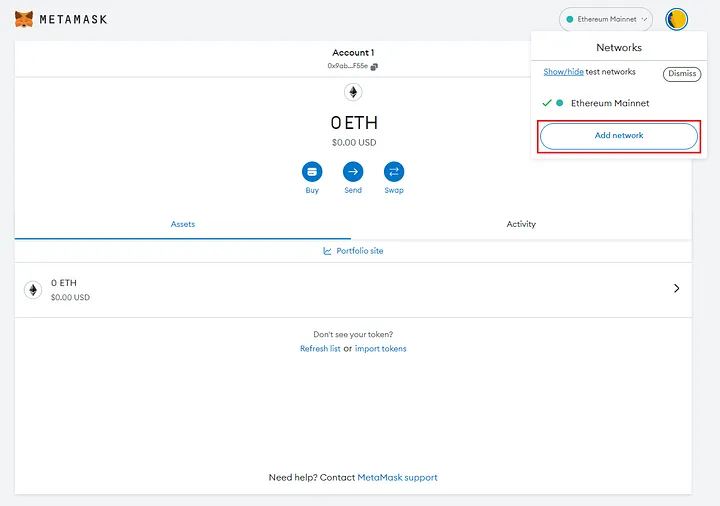
Task: Click the Refresh list link
Action: (320, 349)
